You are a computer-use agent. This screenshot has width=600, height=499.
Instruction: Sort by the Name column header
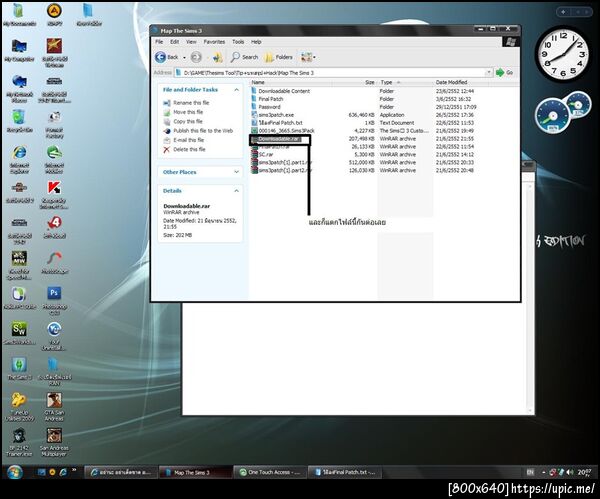tap(291, 82)
